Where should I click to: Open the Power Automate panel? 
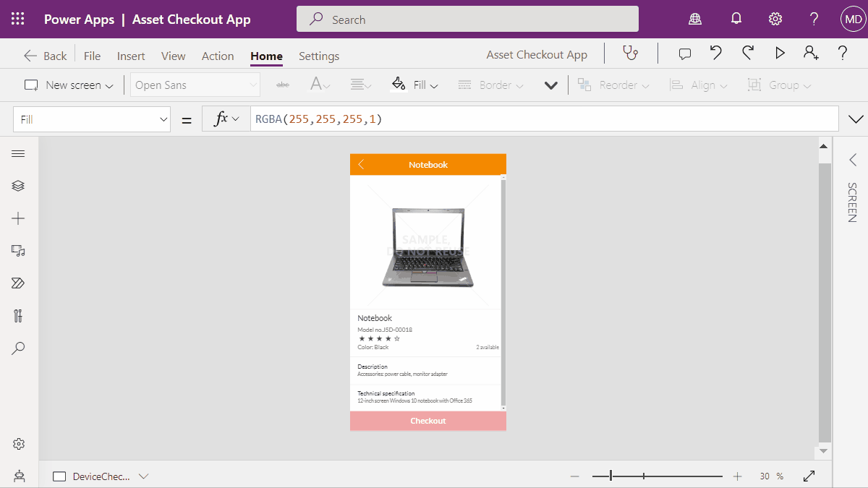point(18,283)
